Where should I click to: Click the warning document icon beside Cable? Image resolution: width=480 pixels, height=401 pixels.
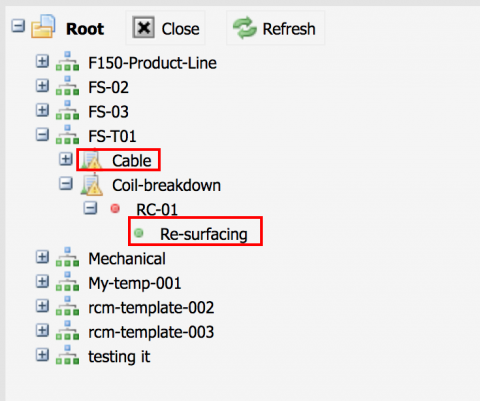pyautogui.click(x=91, y=159)
